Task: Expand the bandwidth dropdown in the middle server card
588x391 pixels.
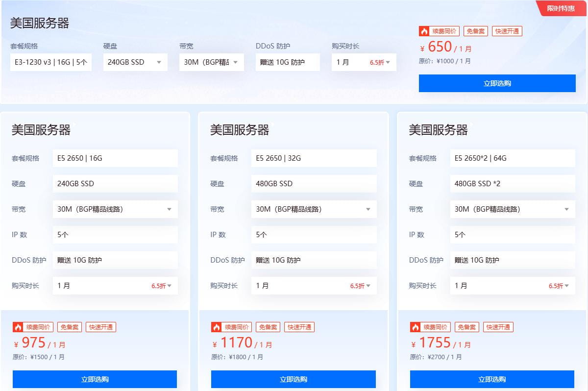Action: [x=368, y=209]
